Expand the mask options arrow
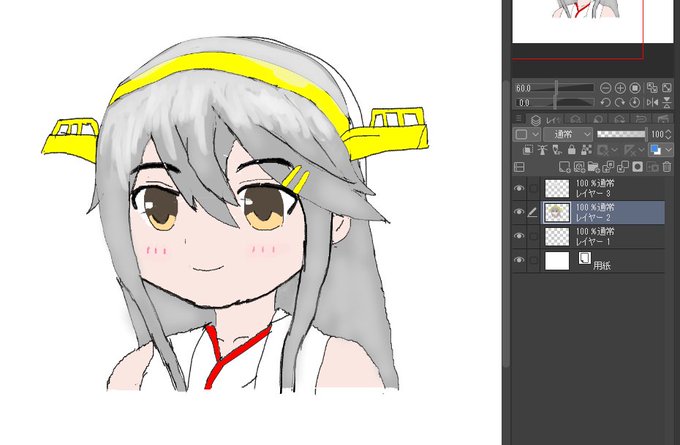Viewport: 680px width, 445px height. click(x=614, y=150)
